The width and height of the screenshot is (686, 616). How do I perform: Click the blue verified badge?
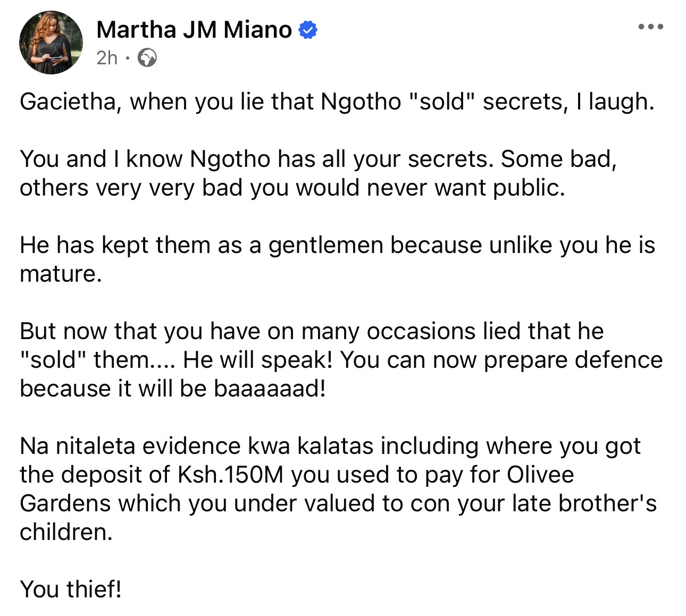(x=308, y=30)
